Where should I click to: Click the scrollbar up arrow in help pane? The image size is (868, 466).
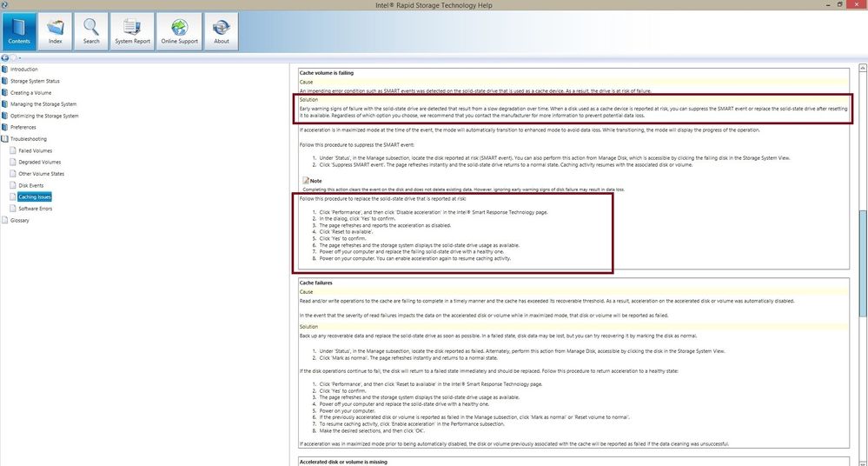tap(863, 68)
